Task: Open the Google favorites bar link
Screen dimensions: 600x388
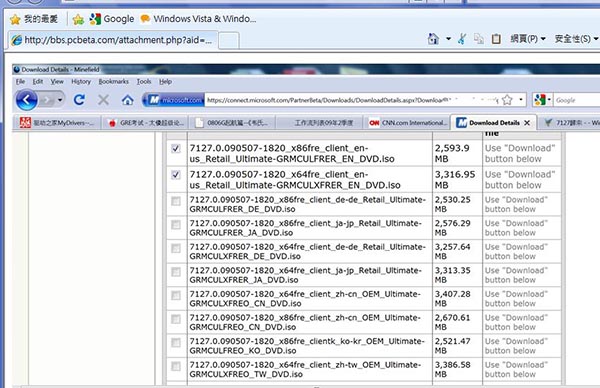Action: pyautogui.click(x=112, y=19)
